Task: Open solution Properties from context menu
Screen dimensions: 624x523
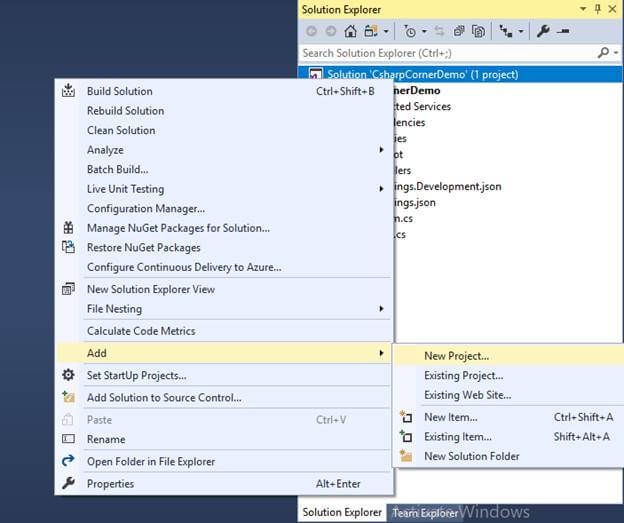Action: (224, 484)
